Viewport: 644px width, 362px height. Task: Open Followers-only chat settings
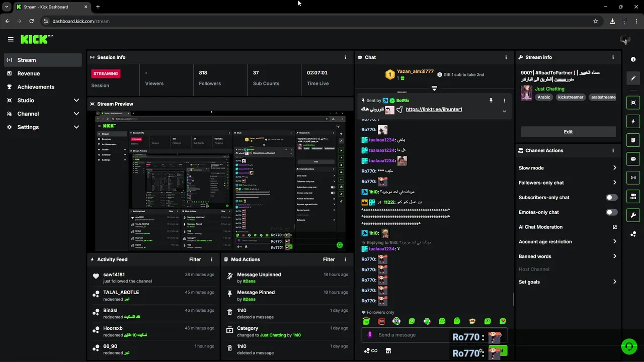tap(568, 183)
